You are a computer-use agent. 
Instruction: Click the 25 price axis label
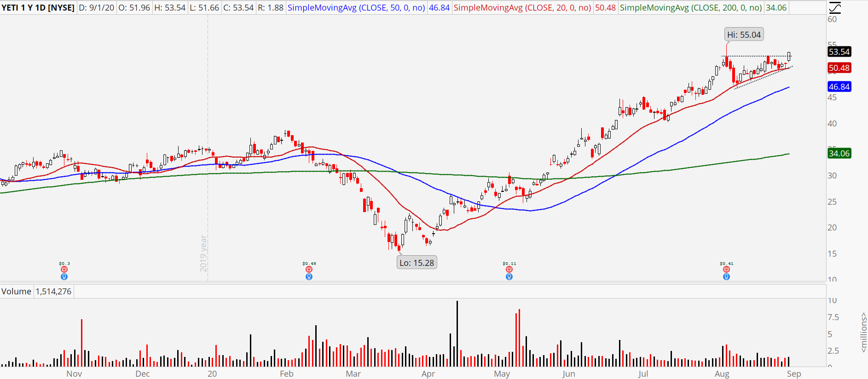point(832,201)
